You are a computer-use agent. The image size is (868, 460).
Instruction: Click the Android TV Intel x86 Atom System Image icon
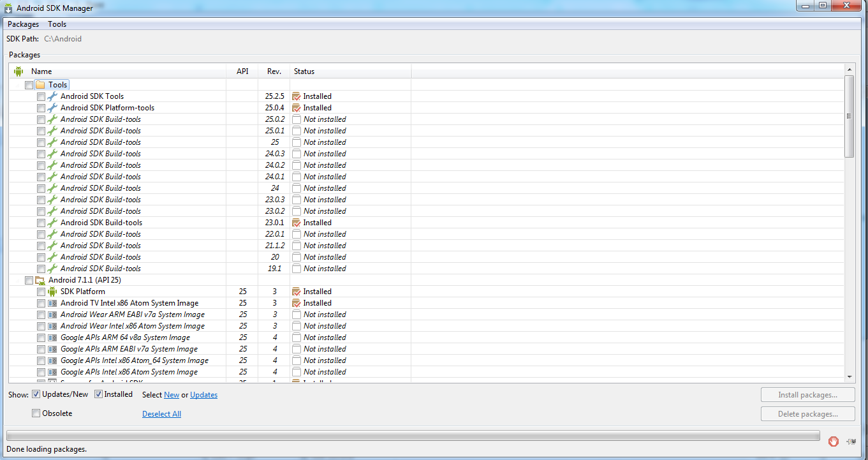pos(52,303)
